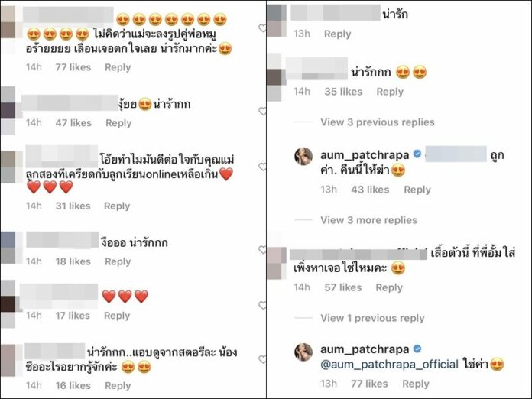The width and height of the screenshot is (532, 399).
Task: Expand View 3 more replies
Action: pyautogui.click(x=368, y=220)
